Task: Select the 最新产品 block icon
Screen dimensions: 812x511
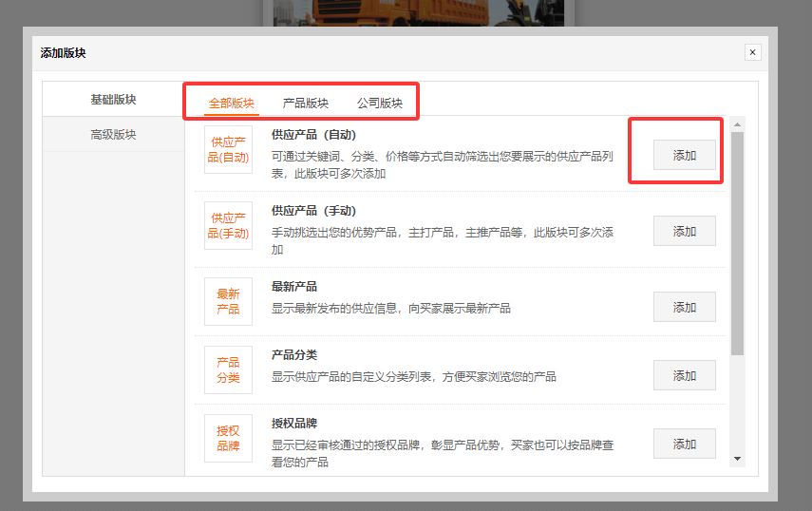Action: pos(228,301)
